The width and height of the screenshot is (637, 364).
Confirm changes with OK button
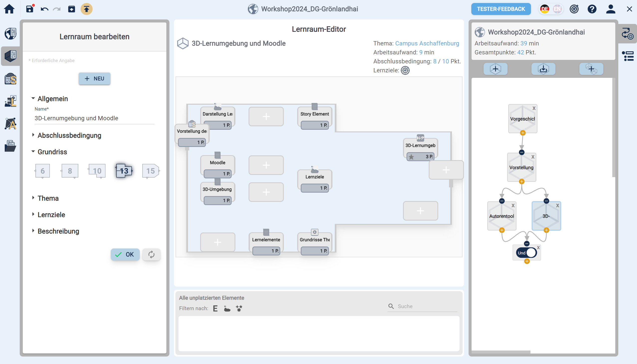click(x=125, y=254)
